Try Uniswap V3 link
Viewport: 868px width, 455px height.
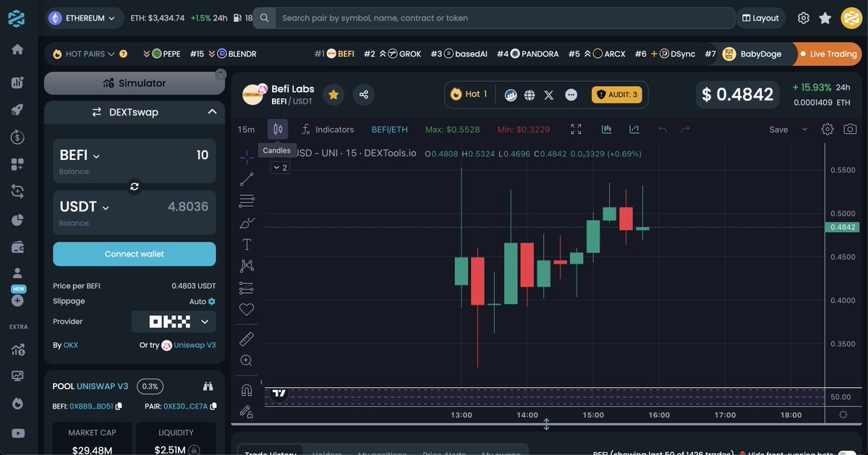pyautogui.click(x=190, y=345)
